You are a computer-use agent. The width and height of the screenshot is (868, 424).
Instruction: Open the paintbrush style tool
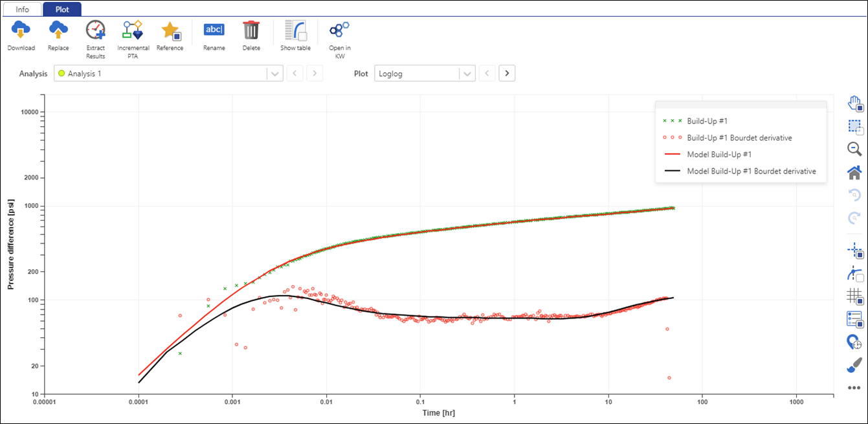[854, 365]
